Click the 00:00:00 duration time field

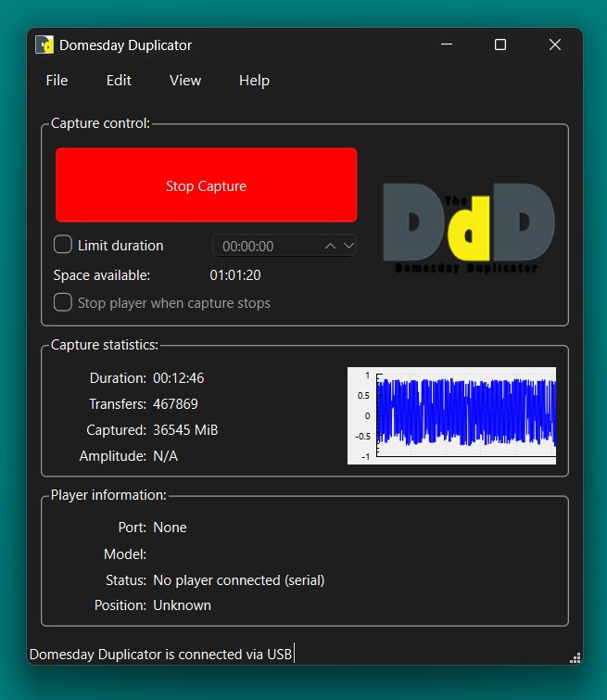pos(264,247)
